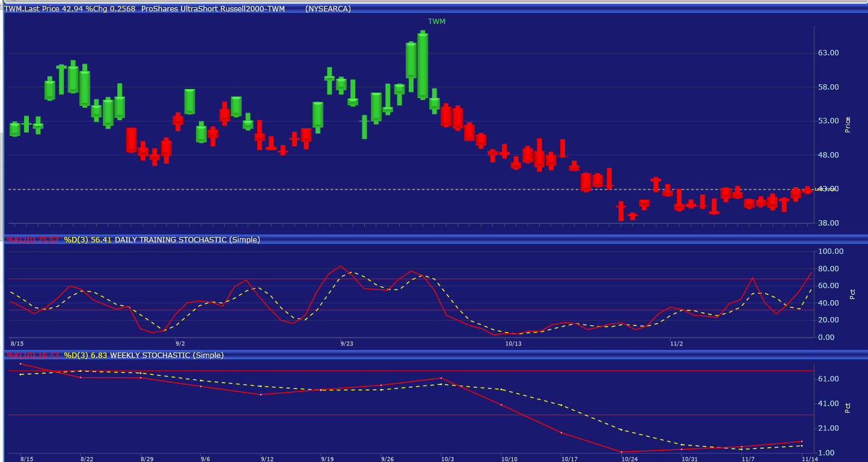Viewport: 868px width, 462px height.
Task: Click 'WEEKLY STOCHASTIC (Simple)' pane title
Action: point(167,356)
